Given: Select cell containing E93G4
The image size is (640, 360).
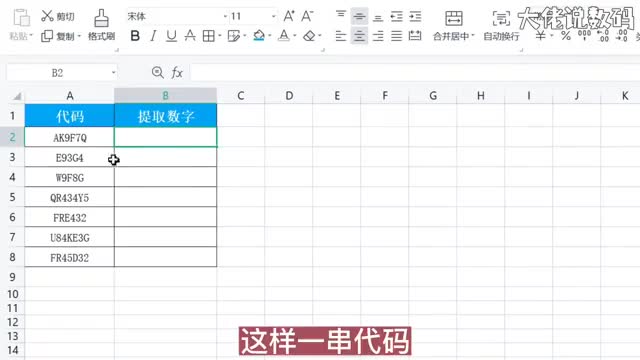Looking at the screenshot, I should [x=70, y=158].
